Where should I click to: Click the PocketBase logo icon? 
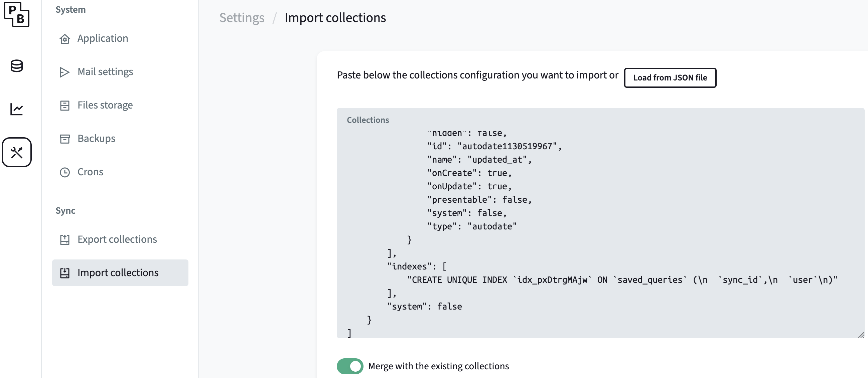click(16, 14)
